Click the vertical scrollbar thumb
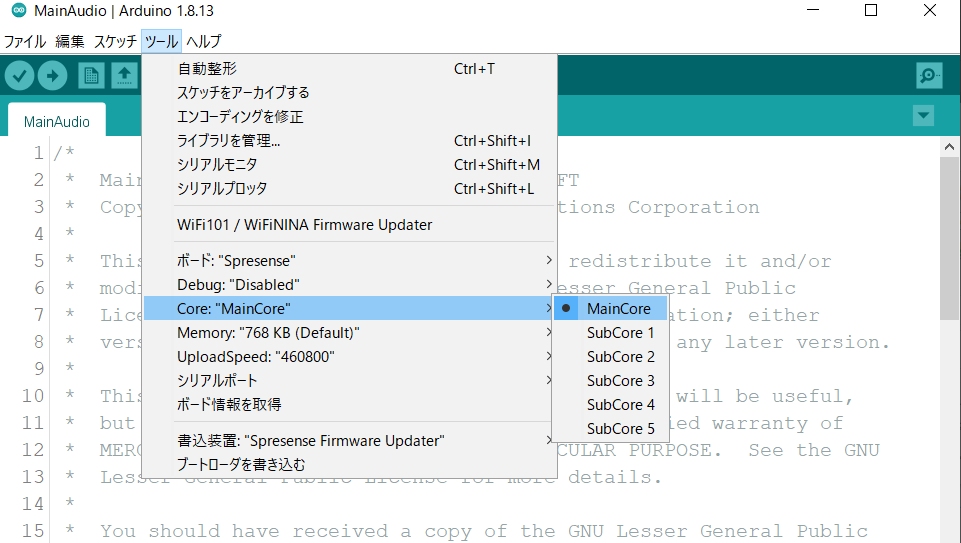The height and width of the screenshot is (543, 961). click(949, 238)
